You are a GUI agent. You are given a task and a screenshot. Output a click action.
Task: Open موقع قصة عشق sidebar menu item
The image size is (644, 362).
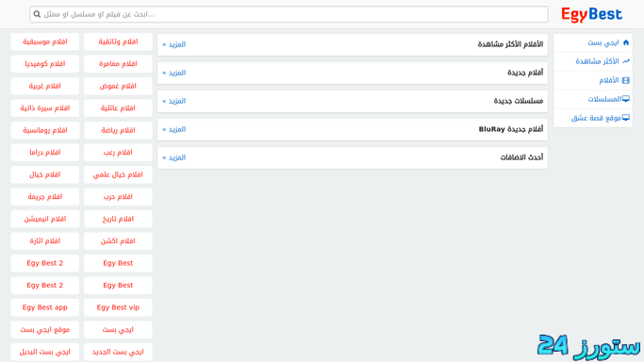tap(593, 118)
